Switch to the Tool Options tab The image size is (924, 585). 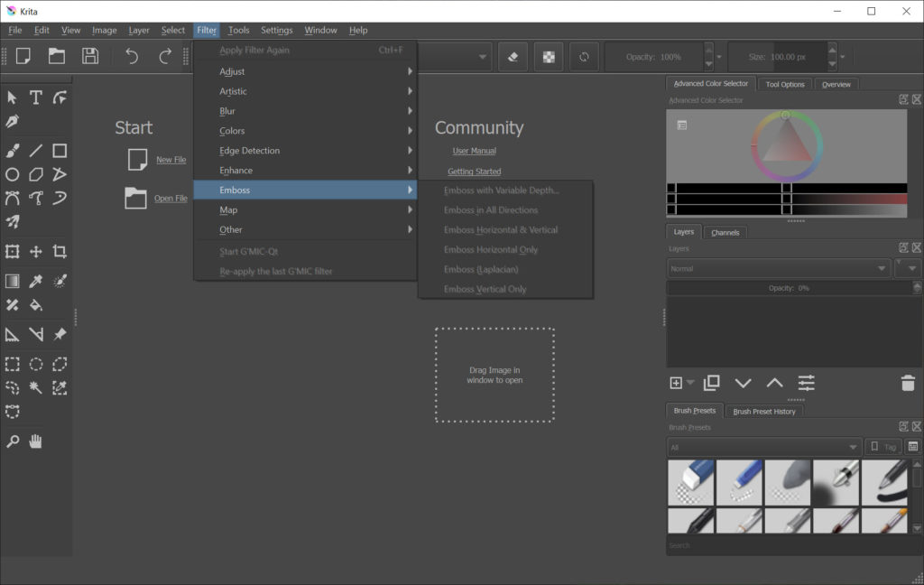click(x=785, y=84)
